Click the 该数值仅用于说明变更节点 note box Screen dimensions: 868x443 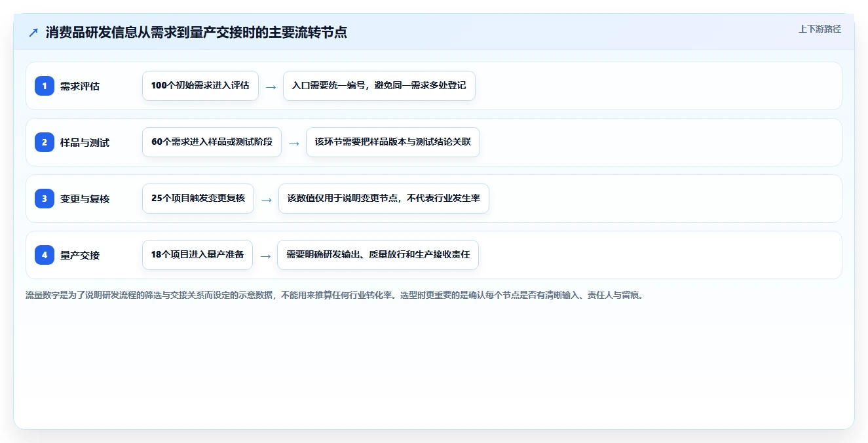[x=384, y=199]
